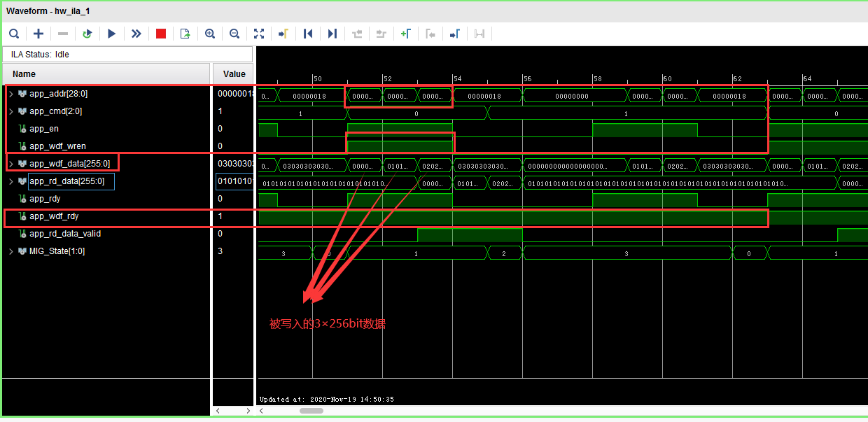868x422 pixels.
Task: Click timeline marker 62 on ruler
Action: [738, 79]
